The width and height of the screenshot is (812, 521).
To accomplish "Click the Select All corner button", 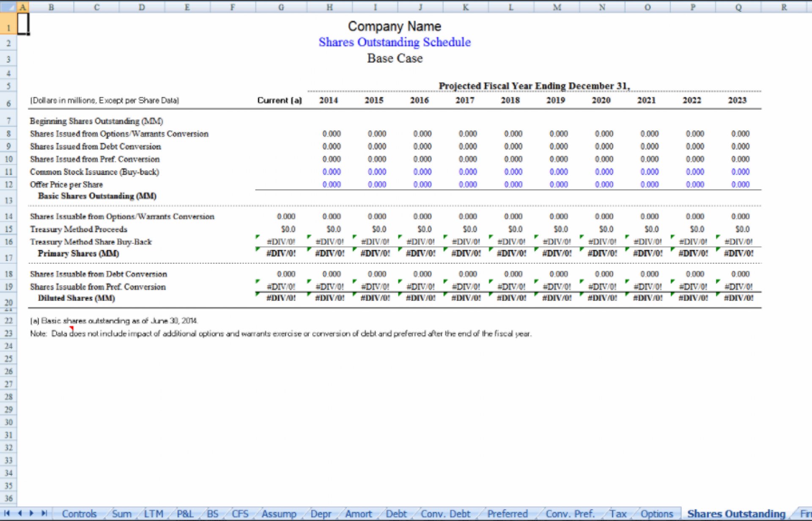I will 8,7.
